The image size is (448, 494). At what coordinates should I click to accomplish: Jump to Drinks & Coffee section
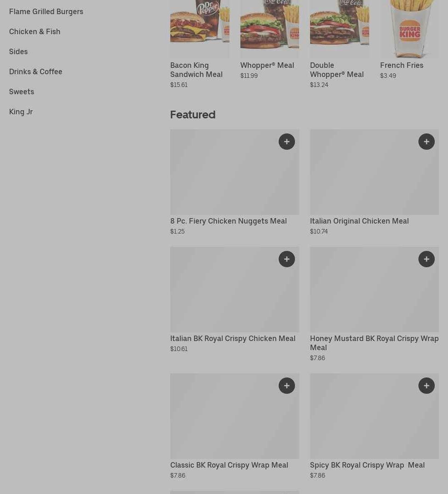(x=36, y=71)
